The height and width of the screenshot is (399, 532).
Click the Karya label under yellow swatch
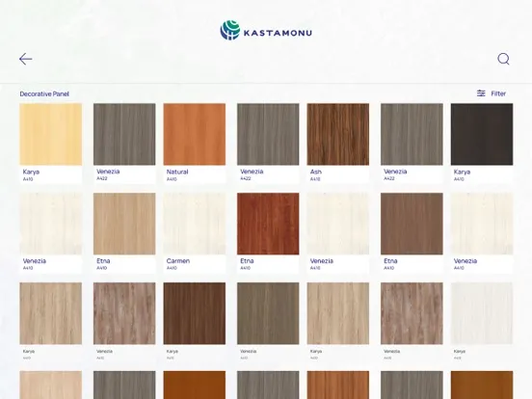point(31,172)
